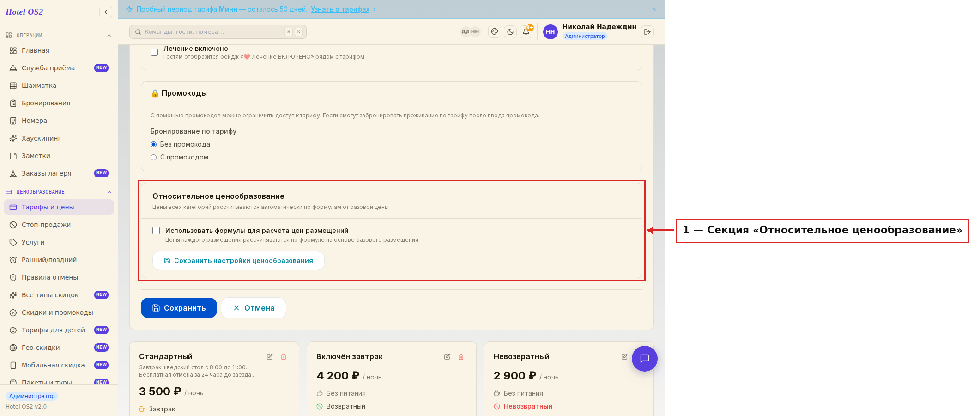Open Заказы лагеря menu item
Viewport: 980px width, 416px height.
coord(59,173)
